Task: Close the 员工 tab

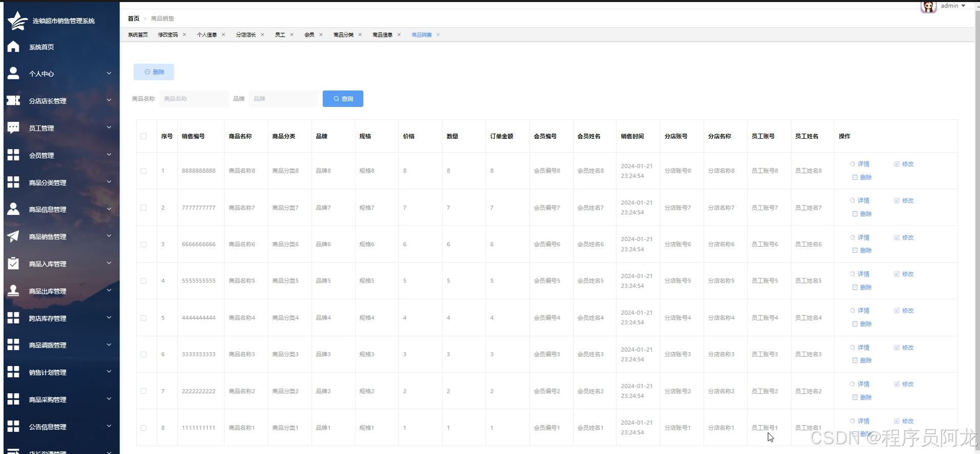Action: 292,35
